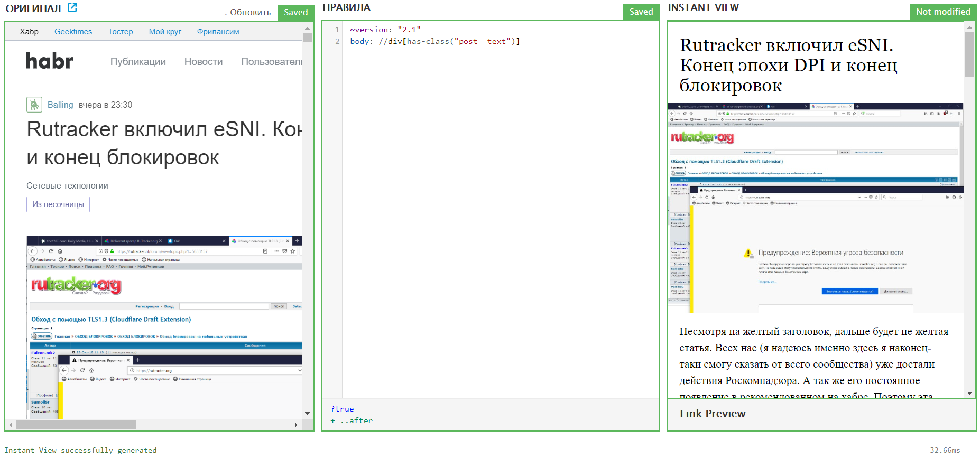Click the habr logo

coord(50,61)
